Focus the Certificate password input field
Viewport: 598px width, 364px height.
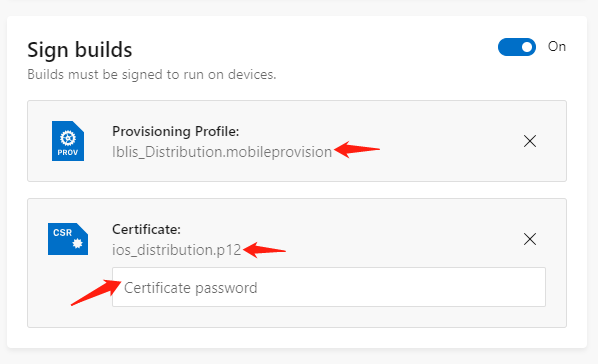[329, 287]
